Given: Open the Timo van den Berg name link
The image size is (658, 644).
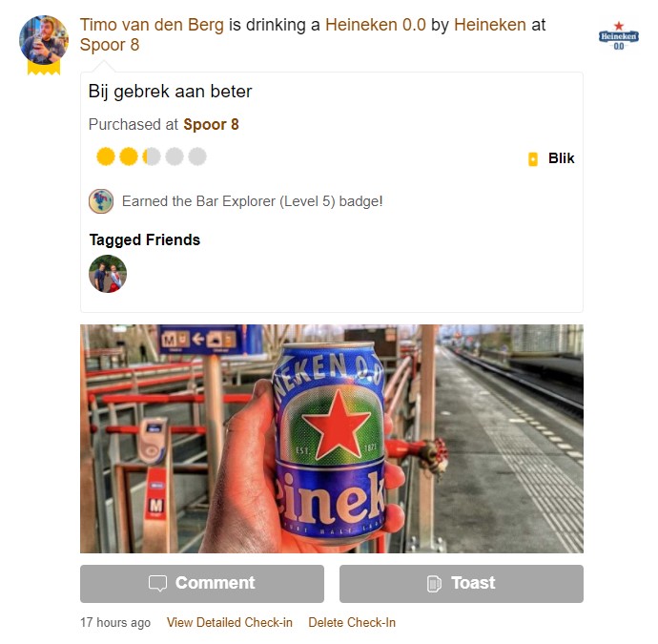Looking at the screenshot, I should [x=152, y=25].
